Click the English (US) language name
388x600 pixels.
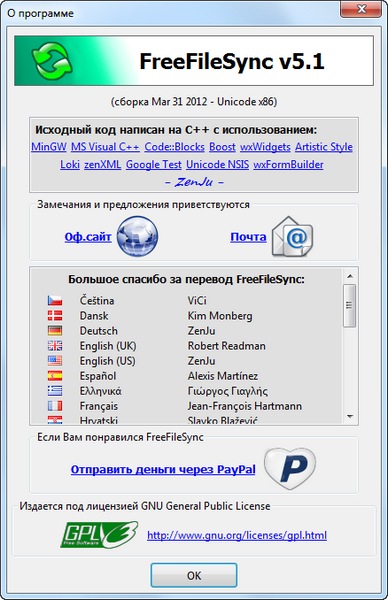[x=108, y=361]
